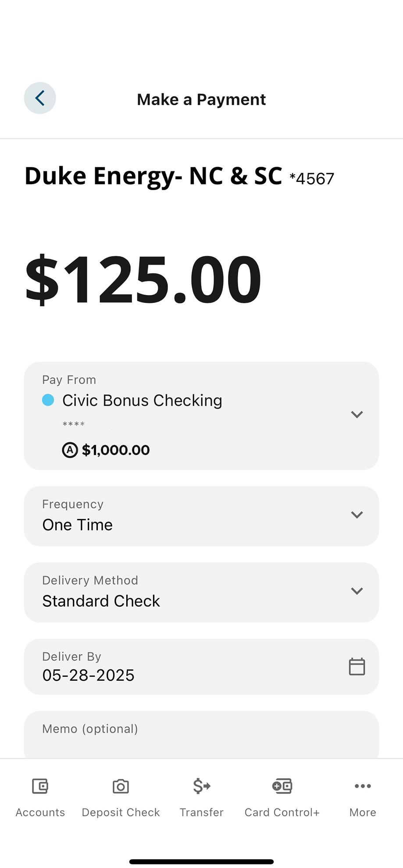The height and width of the screenshot is (868, 403).
Task: Switch to the Transfer tab label
Action: point(202,812)
